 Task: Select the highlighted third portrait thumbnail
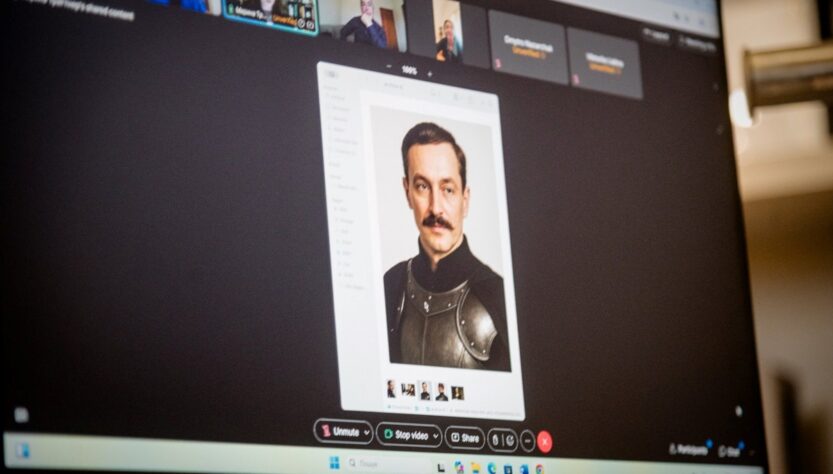(x=425, y=391)
